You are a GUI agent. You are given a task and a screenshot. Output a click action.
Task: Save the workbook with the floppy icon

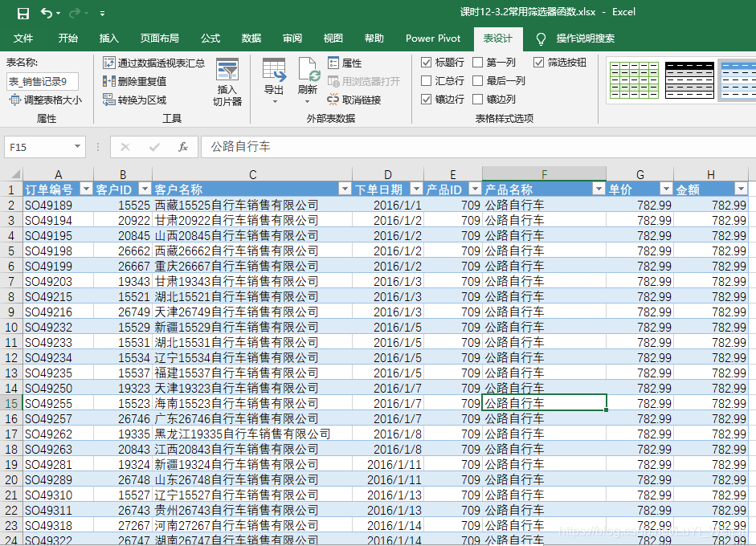pos(22,13)
